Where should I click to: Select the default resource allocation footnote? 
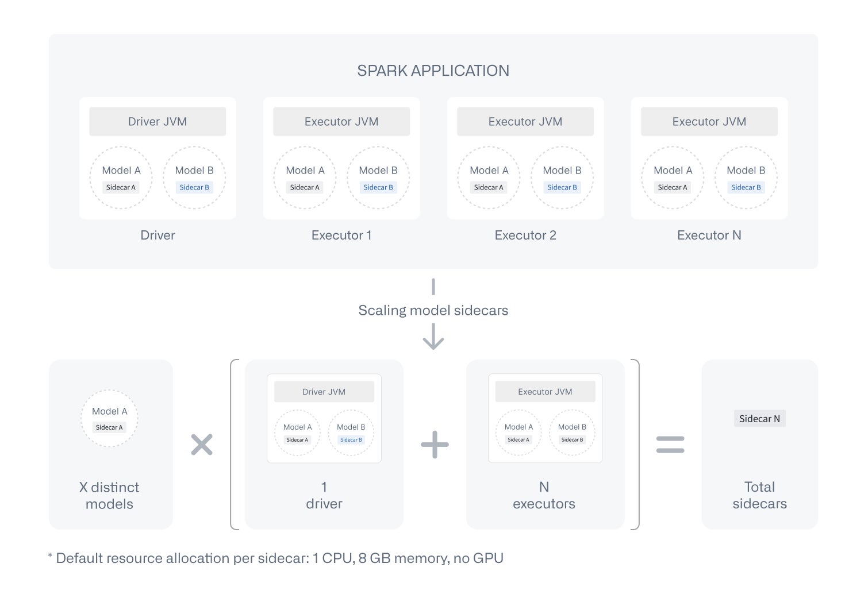[276, 558]
